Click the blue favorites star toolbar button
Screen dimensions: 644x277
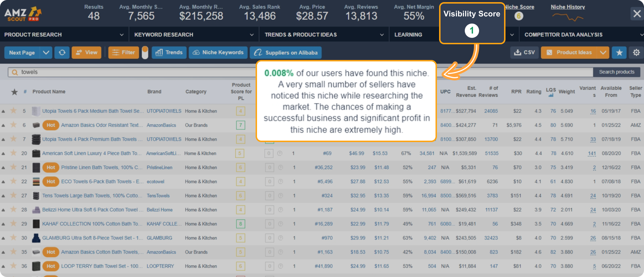tap(619, 52)
